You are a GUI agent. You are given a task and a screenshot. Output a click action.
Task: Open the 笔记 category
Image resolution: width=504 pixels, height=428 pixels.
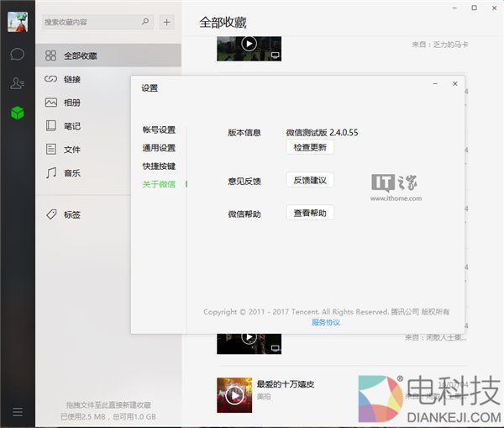(72, 126)
